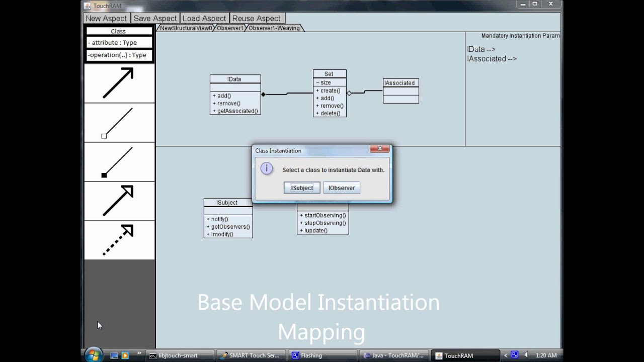
Task: Click Load Aspect
Action: pos(204,19)
